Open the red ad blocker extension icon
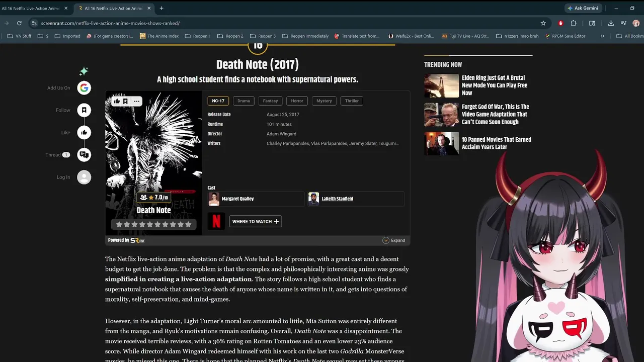The image size is (644, 362). 560,23
